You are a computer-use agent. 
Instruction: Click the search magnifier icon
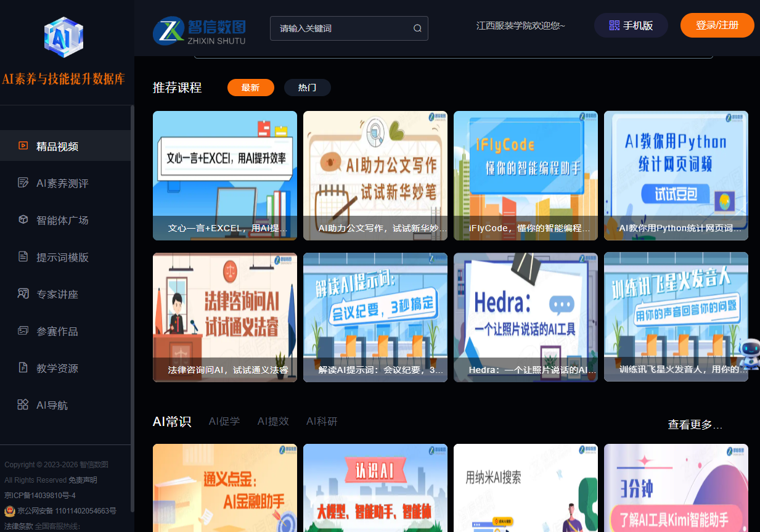[417, 28]
